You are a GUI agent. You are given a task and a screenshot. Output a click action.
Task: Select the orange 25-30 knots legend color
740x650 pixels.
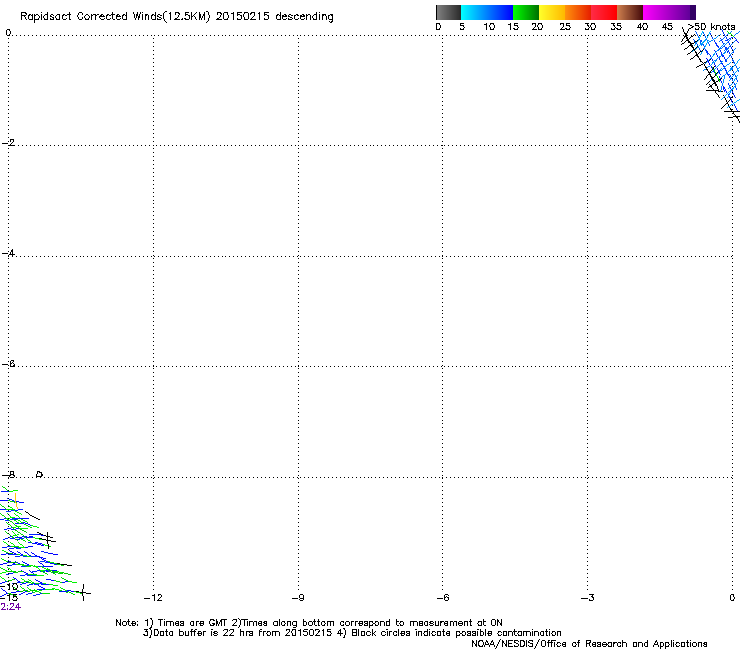pos(578,12)
